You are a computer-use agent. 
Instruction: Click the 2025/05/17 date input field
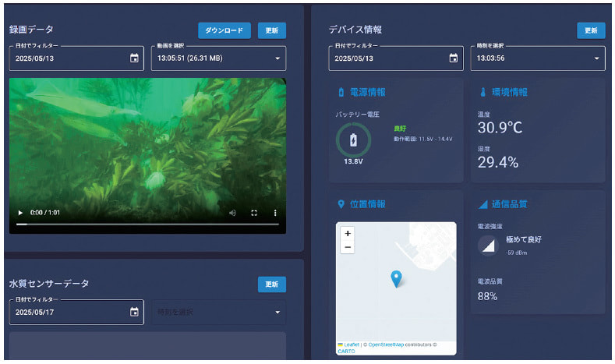coord(66,313)
